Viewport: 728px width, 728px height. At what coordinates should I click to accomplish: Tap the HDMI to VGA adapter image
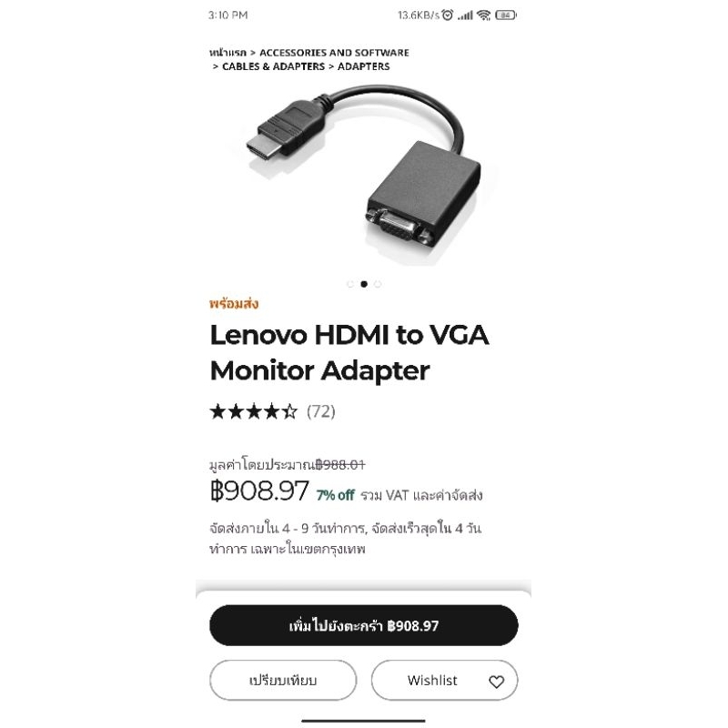point(363,174)
